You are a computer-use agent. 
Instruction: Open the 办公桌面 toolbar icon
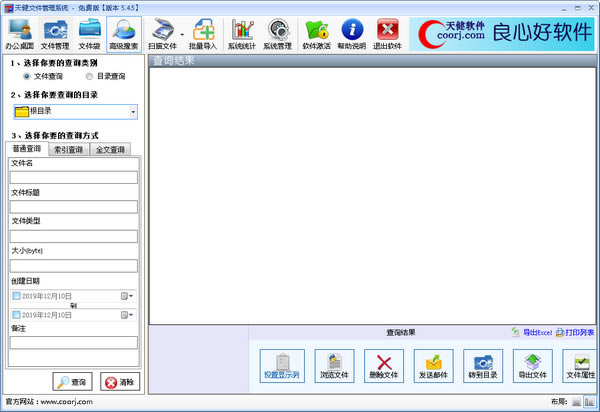click(20, 34)
